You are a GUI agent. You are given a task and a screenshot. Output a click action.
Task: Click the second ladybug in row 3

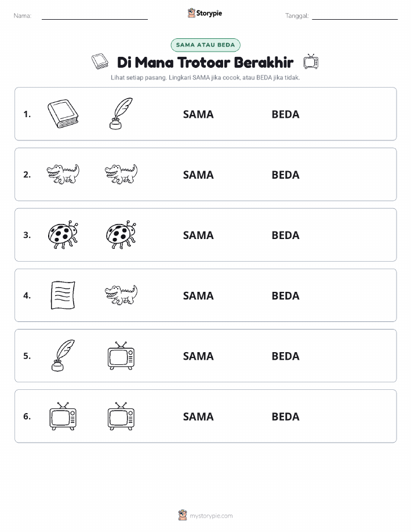tap(121, 234)
